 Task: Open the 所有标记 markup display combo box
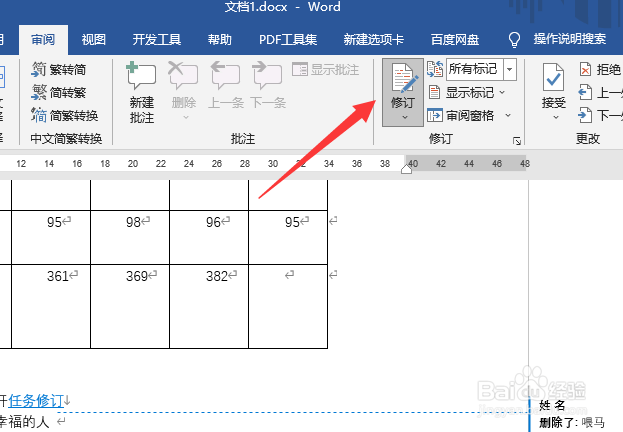point(481,70)
